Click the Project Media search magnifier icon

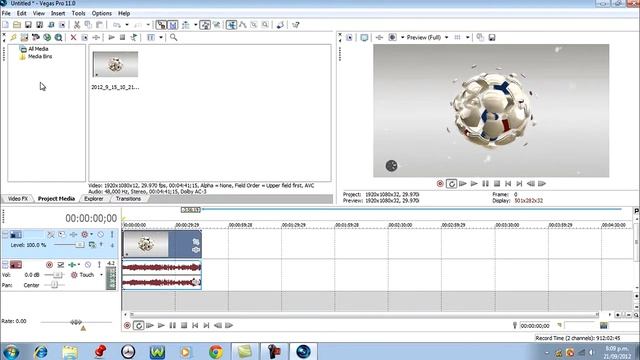click(173, 38)
